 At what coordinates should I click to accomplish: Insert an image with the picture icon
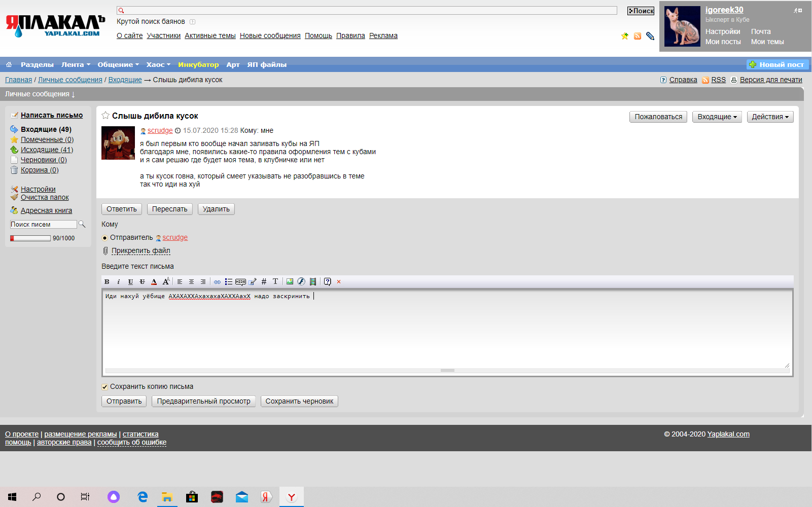tap(290, 282)
